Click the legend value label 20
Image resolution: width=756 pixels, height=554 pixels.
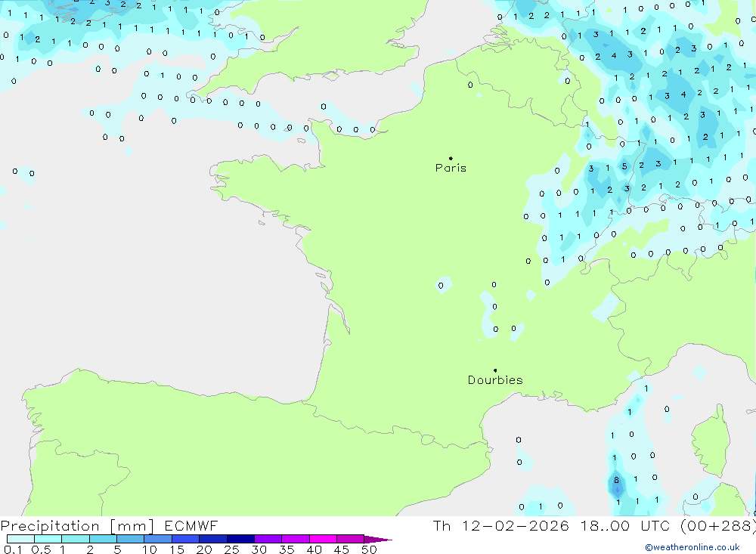tap(204, 549)
